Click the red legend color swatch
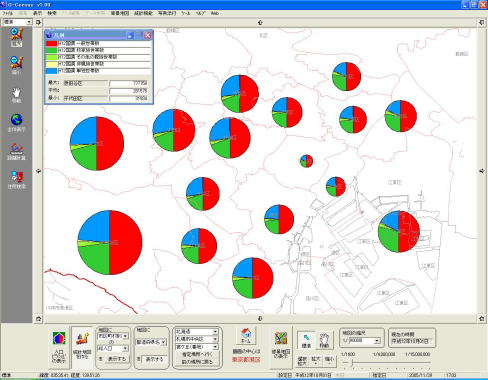Image resolution: width=488 pixels, height=380 pixels. (x=51, y=44)
